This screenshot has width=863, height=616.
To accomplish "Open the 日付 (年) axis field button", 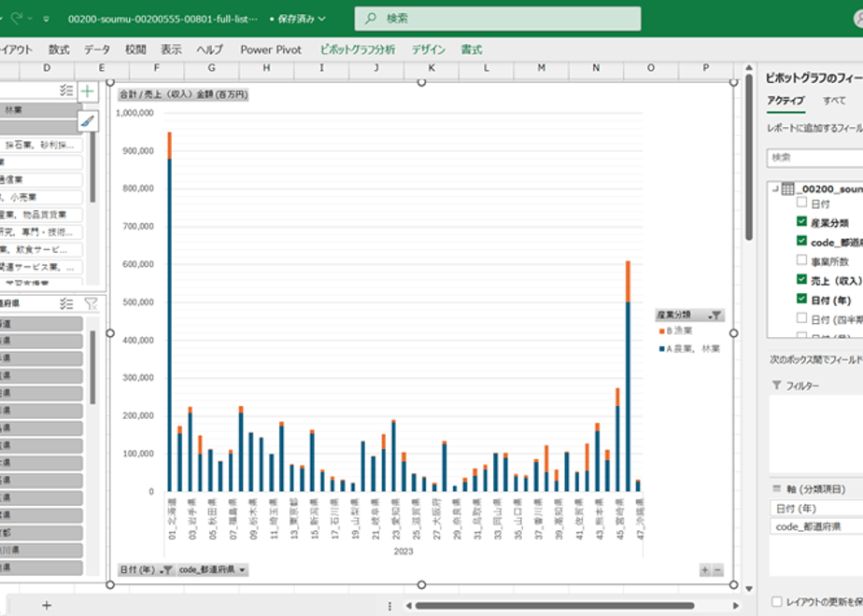I will [147, 569].
